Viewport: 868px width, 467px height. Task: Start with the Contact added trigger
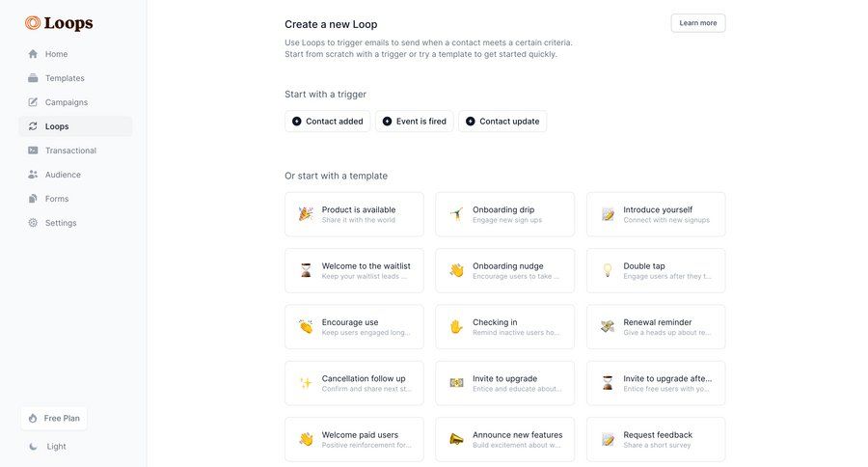[327, 122]
